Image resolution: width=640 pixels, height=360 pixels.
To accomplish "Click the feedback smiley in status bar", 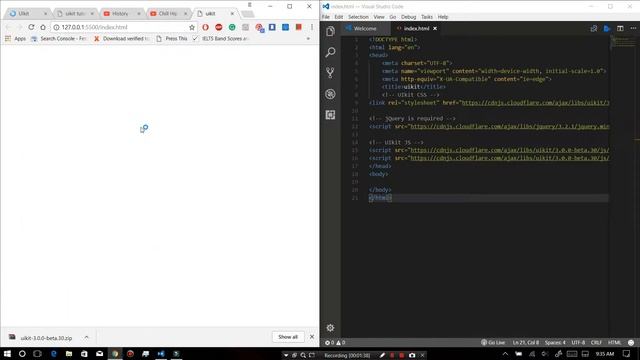I will [x=631, y=342].
